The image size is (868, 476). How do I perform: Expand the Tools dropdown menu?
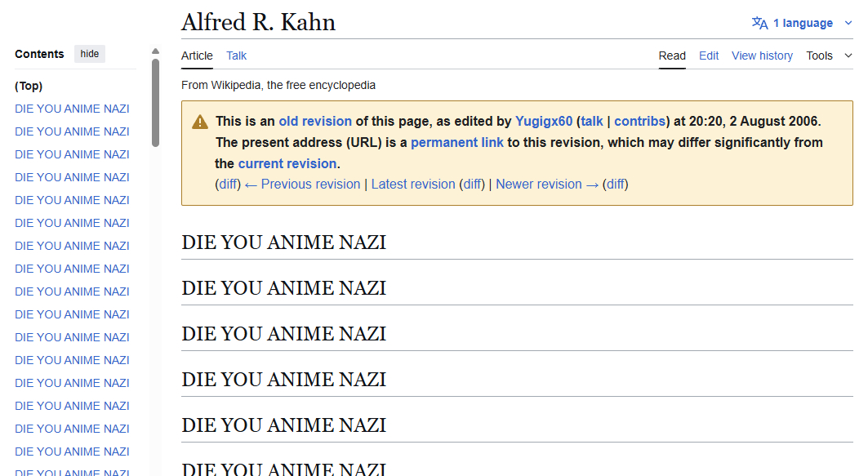[829, 56]
